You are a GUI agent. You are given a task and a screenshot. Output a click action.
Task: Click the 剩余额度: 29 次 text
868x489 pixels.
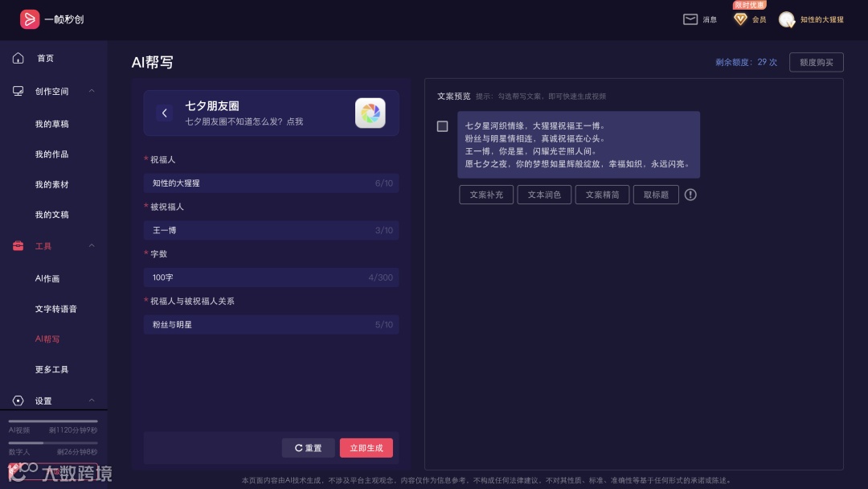[746, 62]
